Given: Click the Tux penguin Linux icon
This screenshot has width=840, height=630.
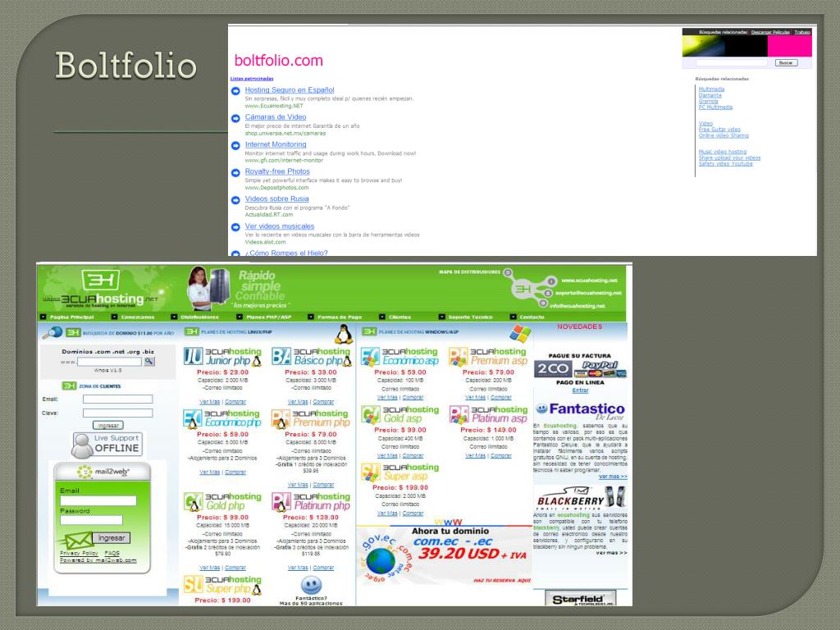Looking at the screenshot, I should click(344, 334).
